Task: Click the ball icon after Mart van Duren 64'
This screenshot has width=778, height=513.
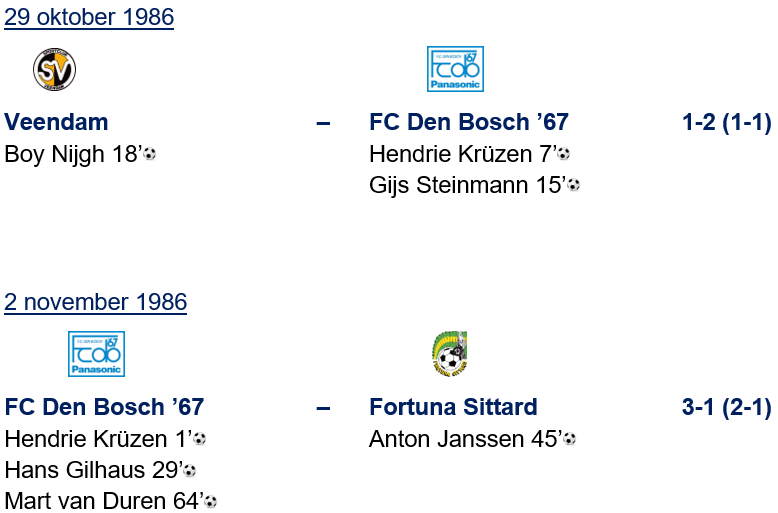Action: tap(210, 501)
